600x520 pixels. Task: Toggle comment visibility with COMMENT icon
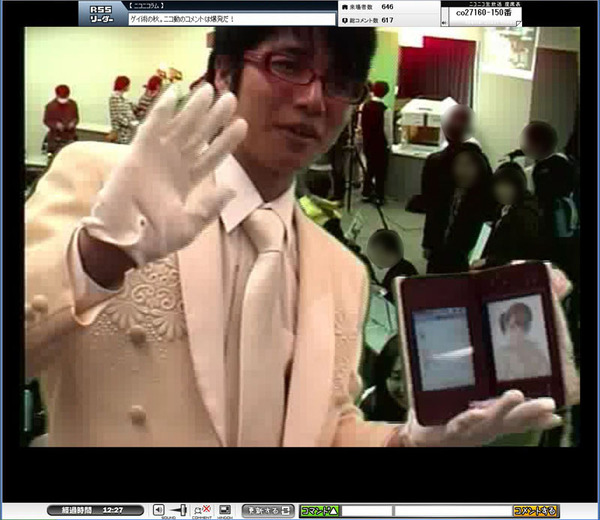coord(203,510)
